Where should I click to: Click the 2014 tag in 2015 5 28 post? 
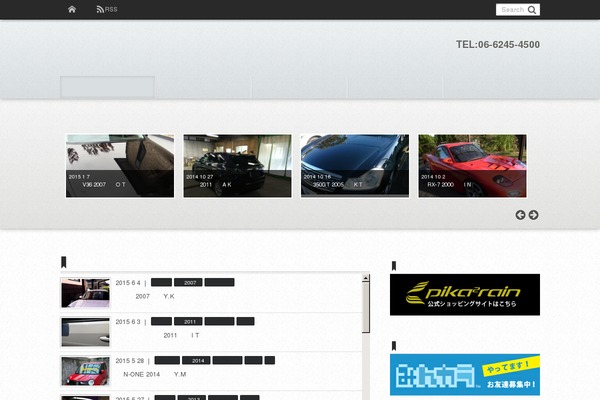pyautogui.click(x=196, y=361)
